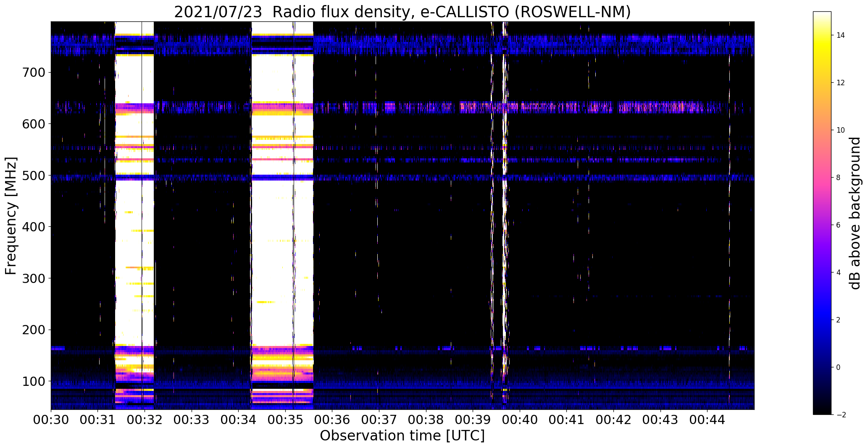The height and width of the screenshot is (448, 868).
Task: Click the colorbar tick label 0
Action: (839, 367)
